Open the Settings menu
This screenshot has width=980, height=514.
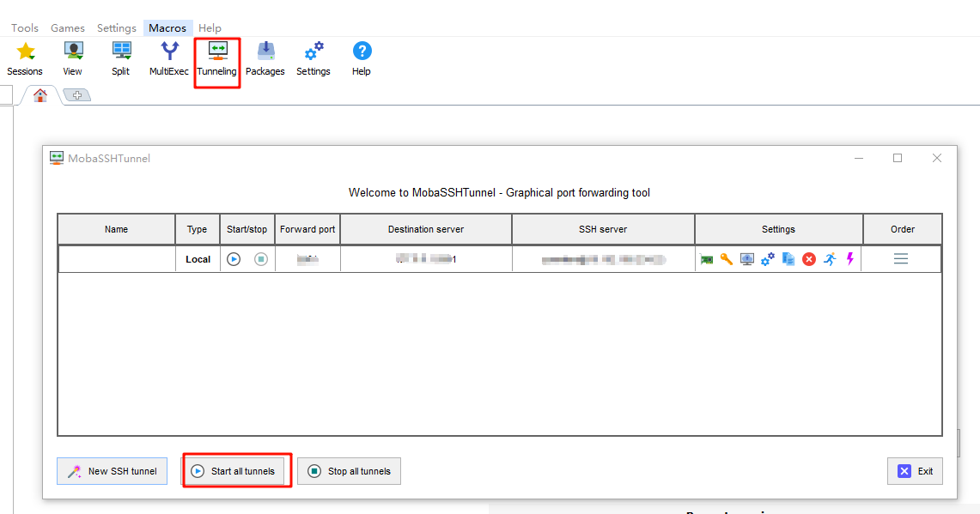click(x=116, y=28)
